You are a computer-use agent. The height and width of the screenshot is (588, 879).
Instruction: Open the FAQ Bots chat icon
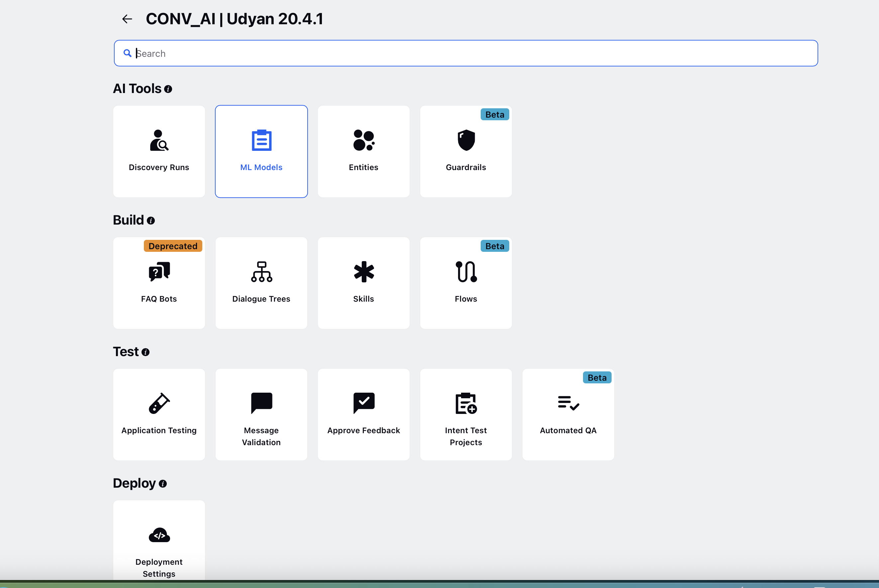coord(159,272)
